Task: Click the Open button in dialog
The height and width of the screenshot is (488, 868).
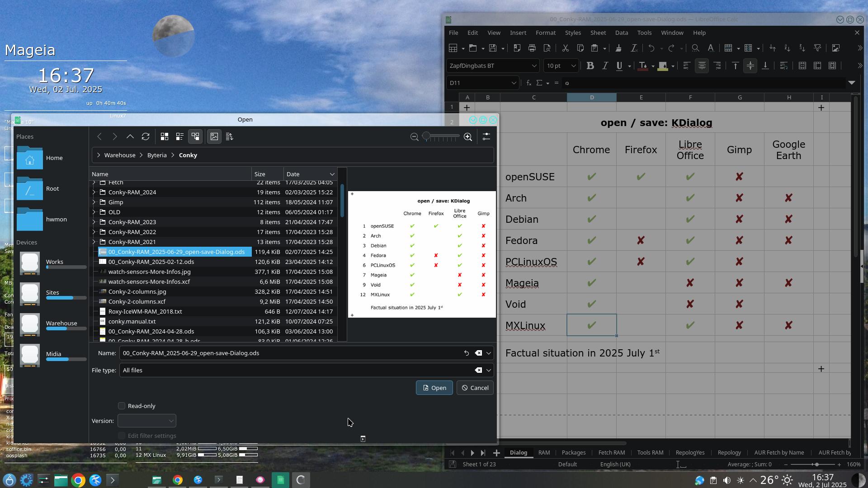Action: coord(434,388)
